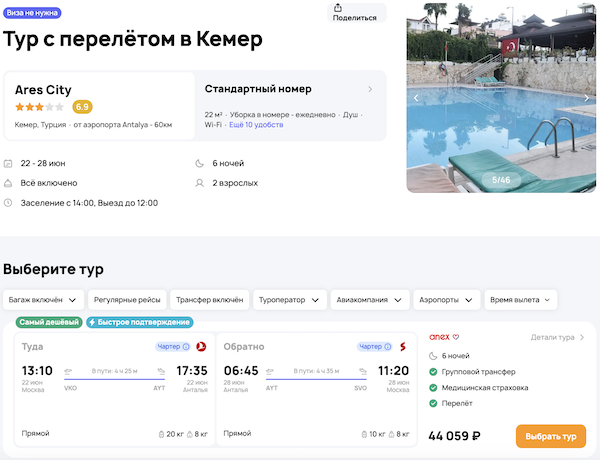Image resolution: width=600 pixels, height=460 pixels.
Task: Click the heart icon next to anex
Action: coord(457,337)
